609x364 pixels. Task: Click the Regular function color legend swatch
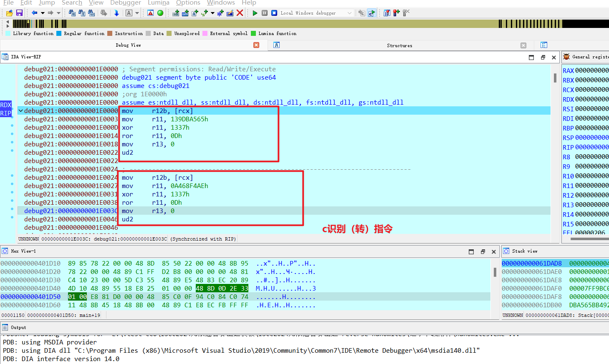click(59, 33)
